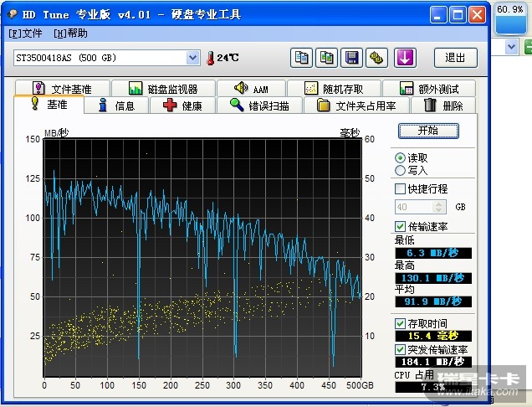532x407 pixels.
Task: Open the 文件 (File) menu
Action: click(25, 33)
